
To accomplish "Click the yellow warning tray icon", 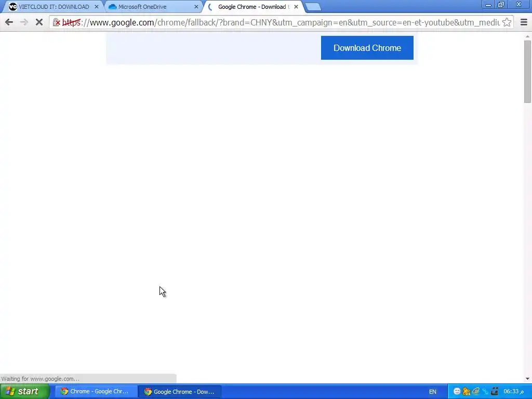I will coord(467,392).
